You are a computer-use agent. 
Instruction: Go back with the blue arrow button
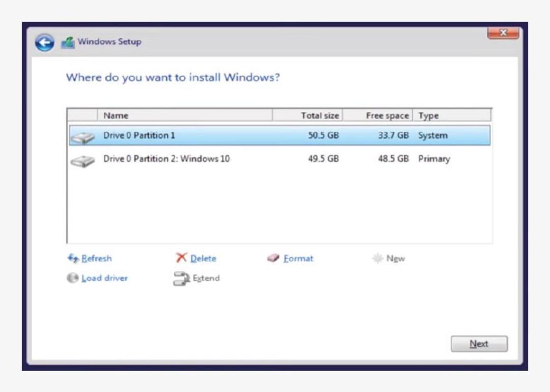coord(44,42)
